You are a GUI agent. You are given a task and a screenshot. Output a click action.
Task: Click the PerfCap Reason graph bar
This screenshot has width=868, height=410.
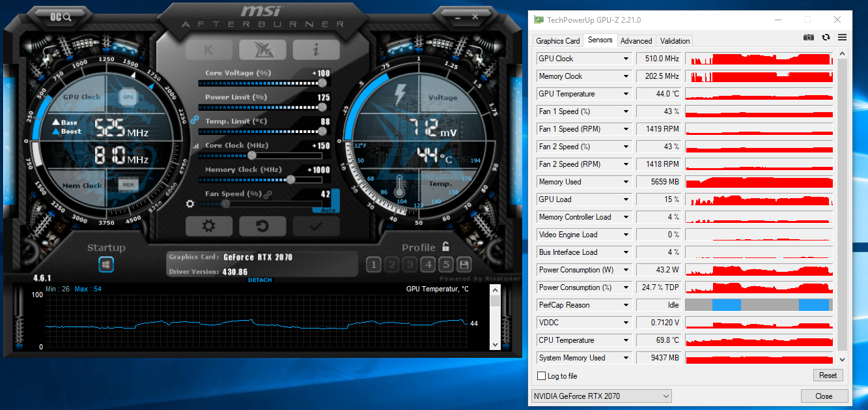(759, 305)
